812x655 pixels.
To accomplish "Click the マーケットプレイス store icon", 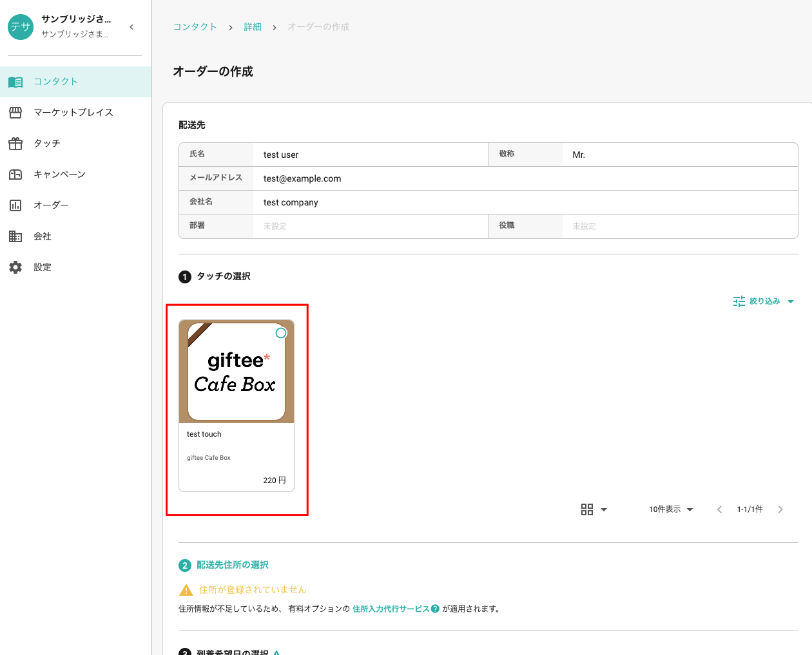I will click(15, 113).
